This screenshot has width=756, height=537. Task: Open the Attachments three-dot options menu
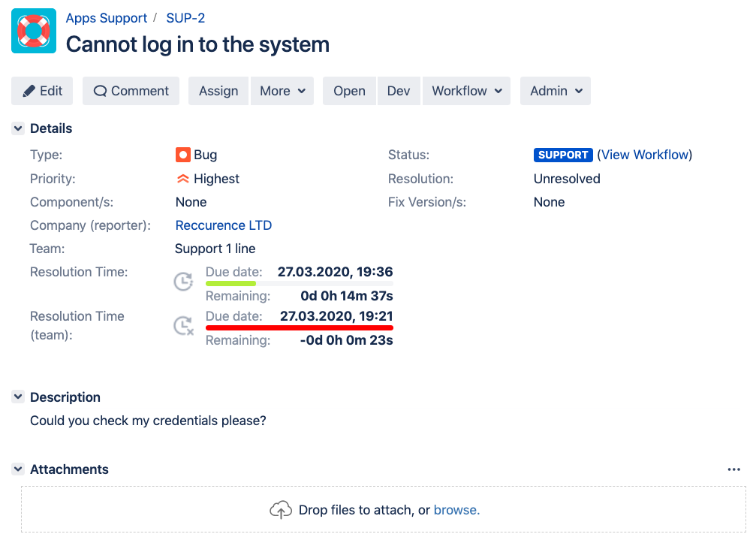[733, 469]
